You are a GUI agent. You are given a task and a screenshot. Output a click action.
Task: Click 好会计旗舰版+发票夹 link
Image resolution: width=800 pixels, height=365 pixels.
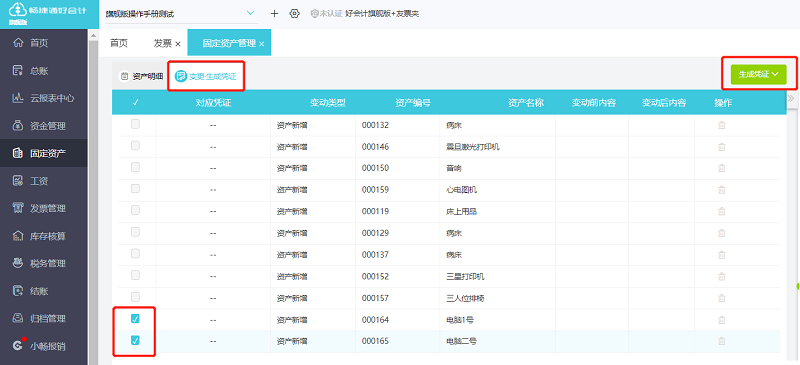(x=382, y=14)
